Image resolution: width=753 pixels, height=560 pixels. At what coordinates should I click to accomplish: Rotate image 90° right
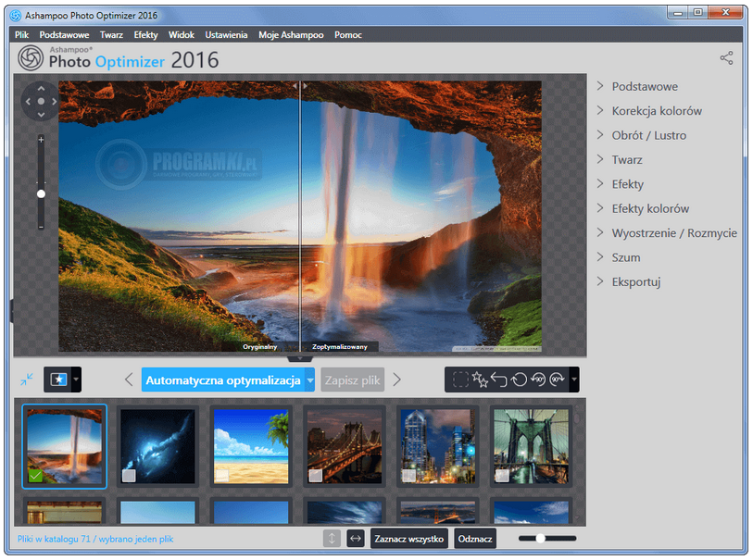click(x=557, y=380)
